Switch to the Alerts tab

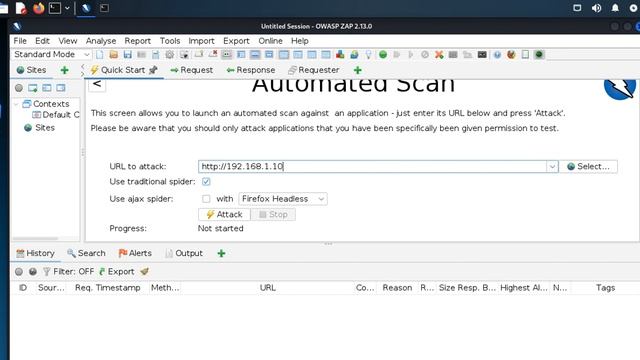[x=135, y=253]
